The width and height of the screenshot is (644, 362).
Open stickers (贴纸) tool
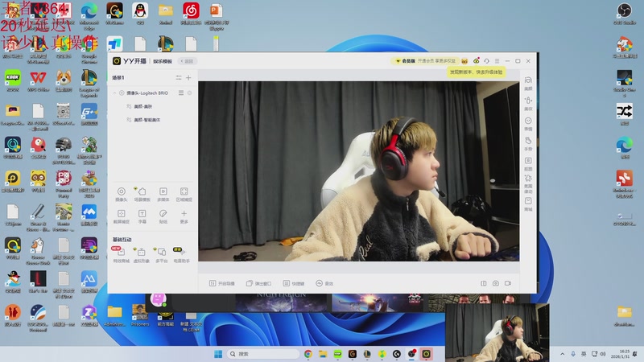(163, 216)
